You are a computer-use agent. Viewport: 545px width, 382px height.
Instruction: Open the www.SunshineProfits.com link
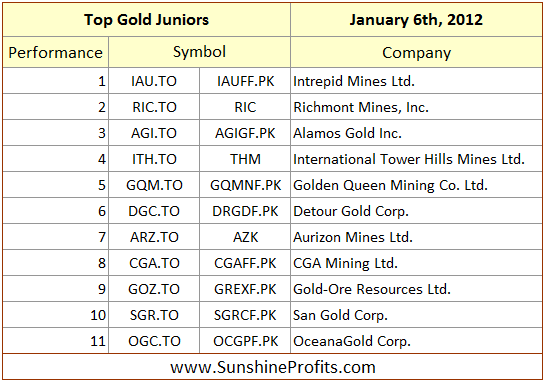click(273, 367)
